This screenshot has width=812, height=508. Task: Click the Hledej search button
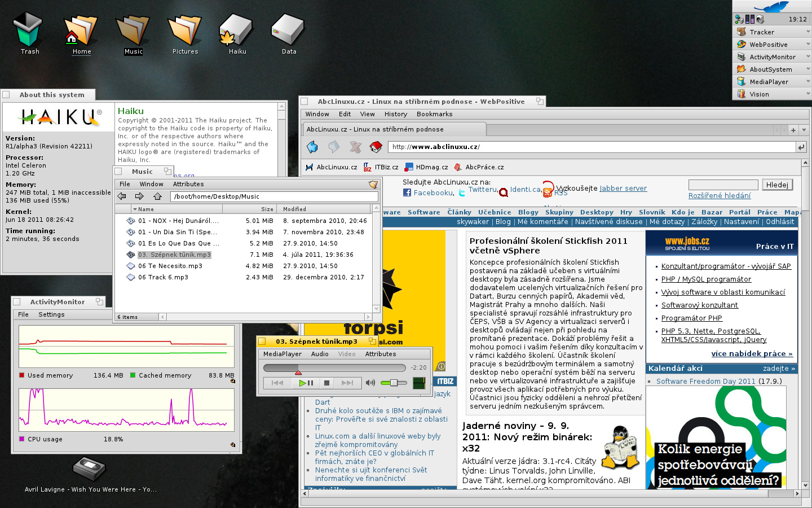point(777,185)
